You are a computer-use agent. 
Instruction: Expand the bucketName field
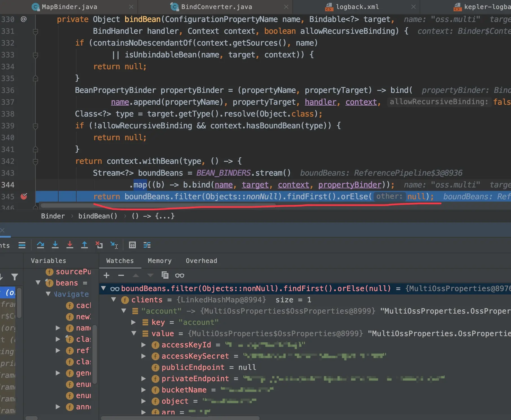pyautogui.click(x=144, y=390)
